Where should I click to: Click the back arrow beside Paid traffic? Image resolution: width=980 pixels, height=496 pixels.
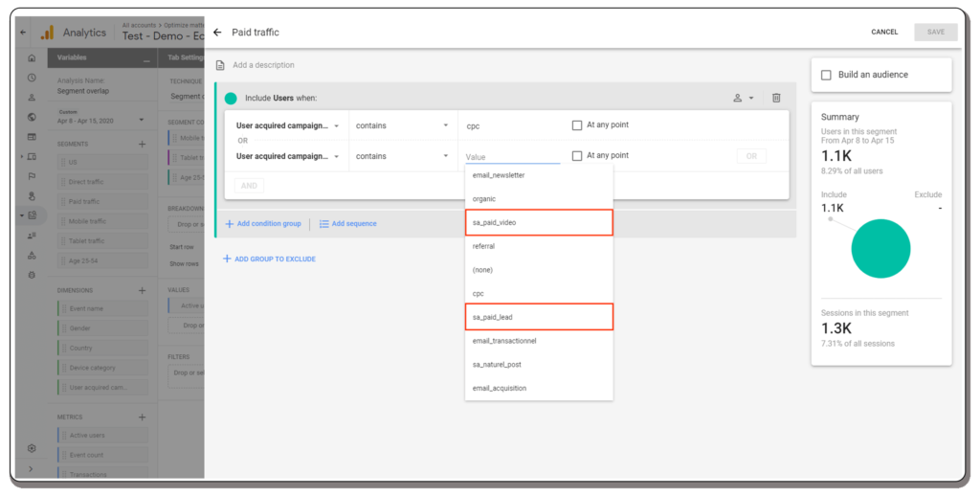[x=217, y=32]
